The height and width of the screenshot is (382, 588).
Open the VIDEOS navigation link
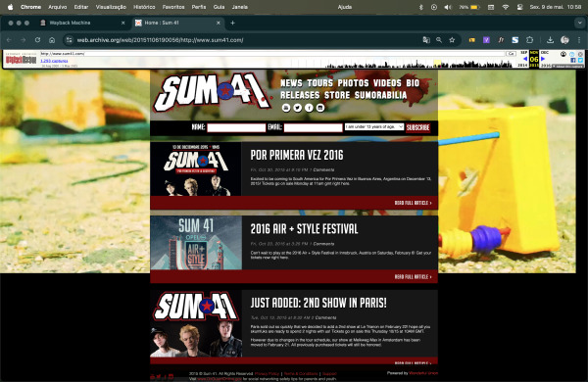tap(387, 83)
